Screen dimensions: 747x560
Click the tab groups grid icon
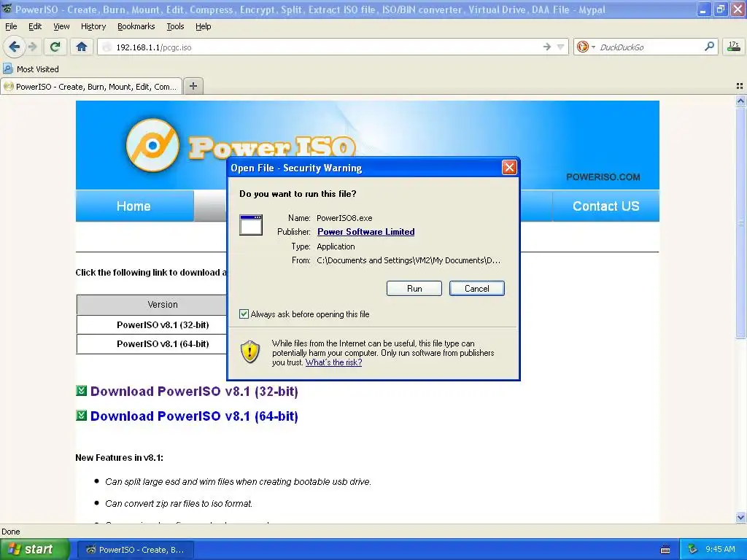pos(740,86)
